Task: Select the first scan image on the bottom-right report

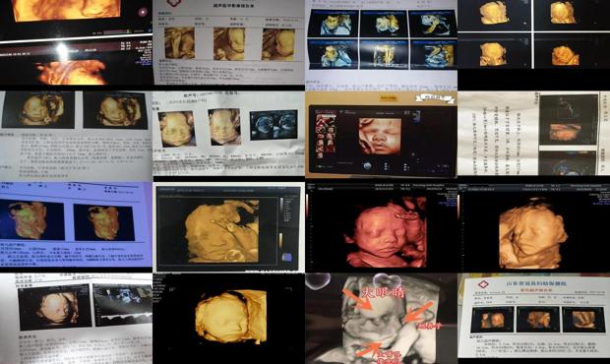Action: tap(492, 320)
